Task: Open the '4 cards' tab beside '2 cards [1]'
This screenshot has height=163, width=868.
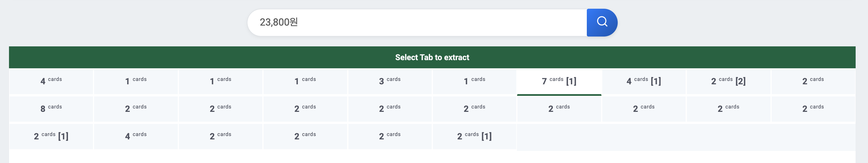Action: pyautogui.click(x=136, y=136)
